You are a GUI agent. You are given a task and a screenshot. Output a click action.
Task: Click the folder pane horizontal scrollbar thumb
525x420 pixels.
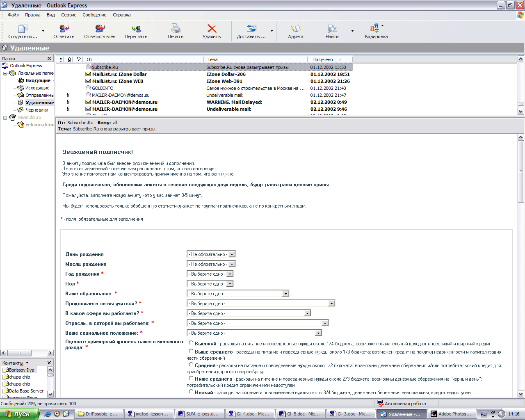pyautogui.click(x=20, y=353)
